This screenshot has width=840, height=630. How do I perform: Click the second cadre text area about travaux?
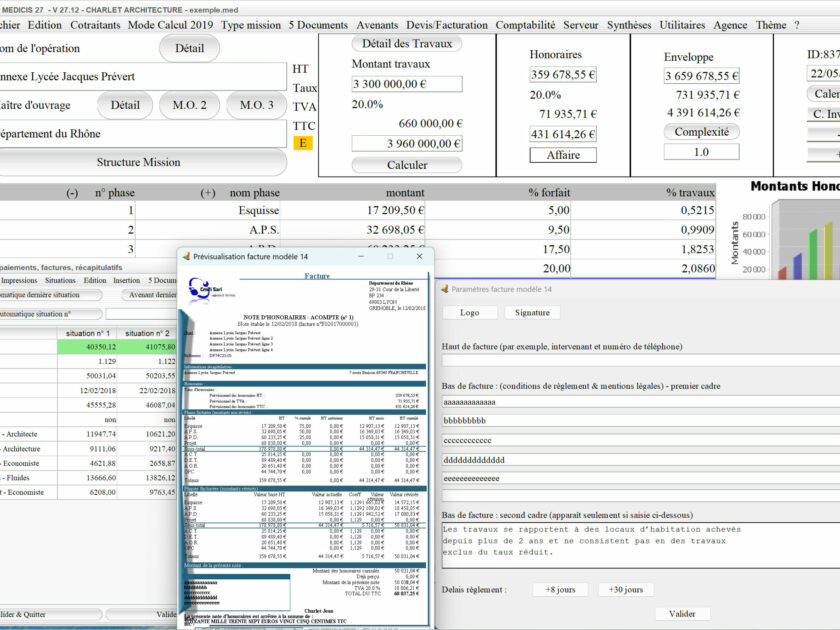click(641, 545)
